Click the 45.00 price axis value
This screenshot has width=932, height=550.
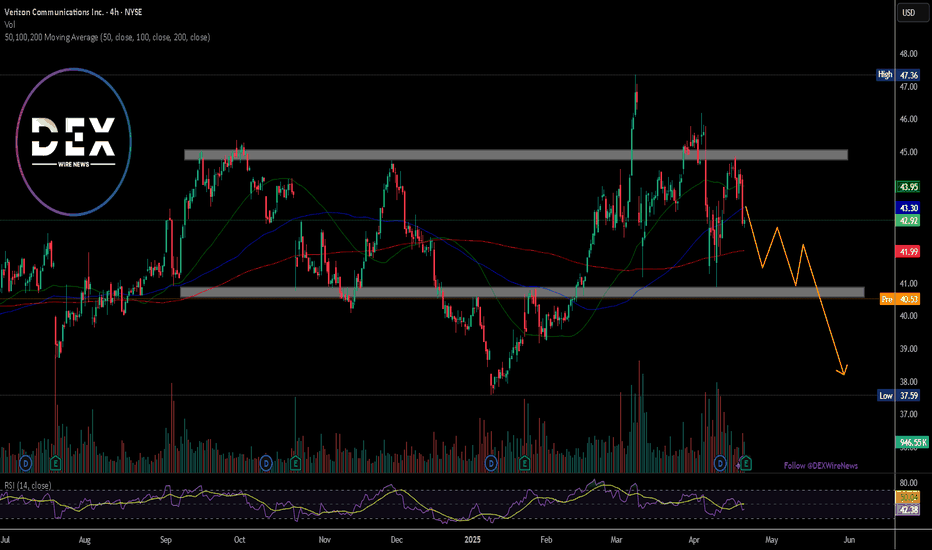pos(908,152)
